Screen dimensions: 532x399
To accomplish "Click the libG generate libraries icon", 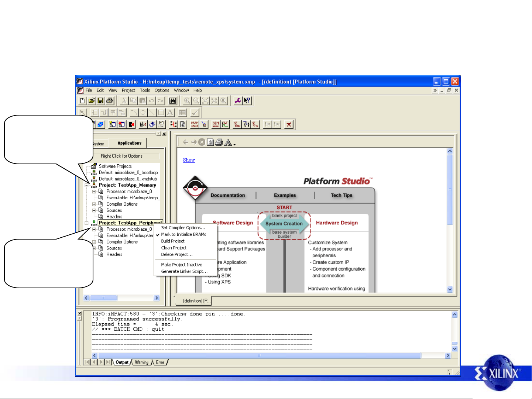I will pos(143,124).
